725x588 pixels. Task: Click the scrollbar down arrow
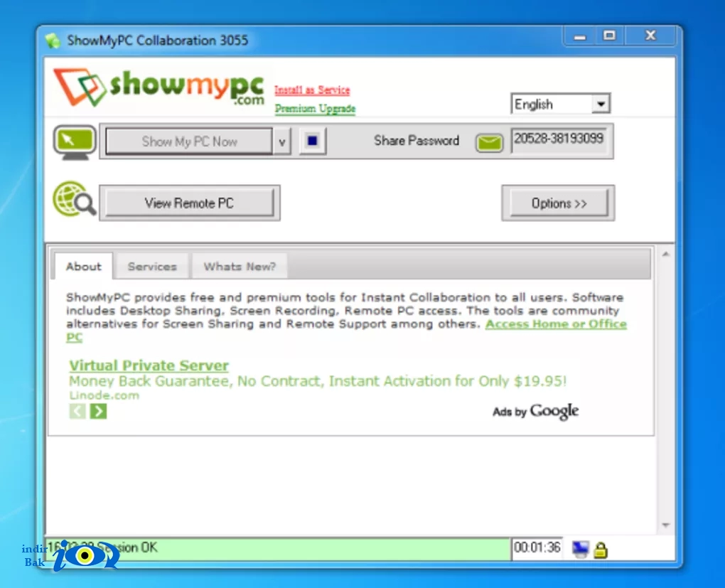pyautogui.click(x=666, y=525)
